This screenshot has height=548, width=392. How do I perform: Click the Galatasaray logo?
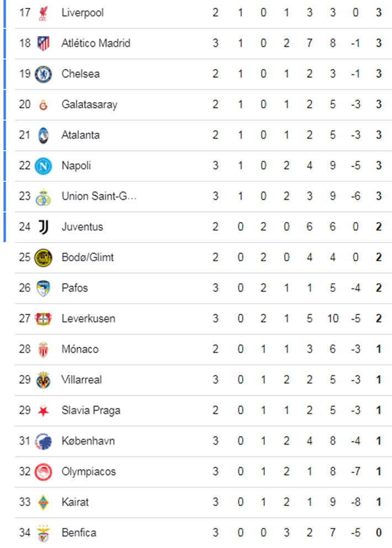(43, 104)
